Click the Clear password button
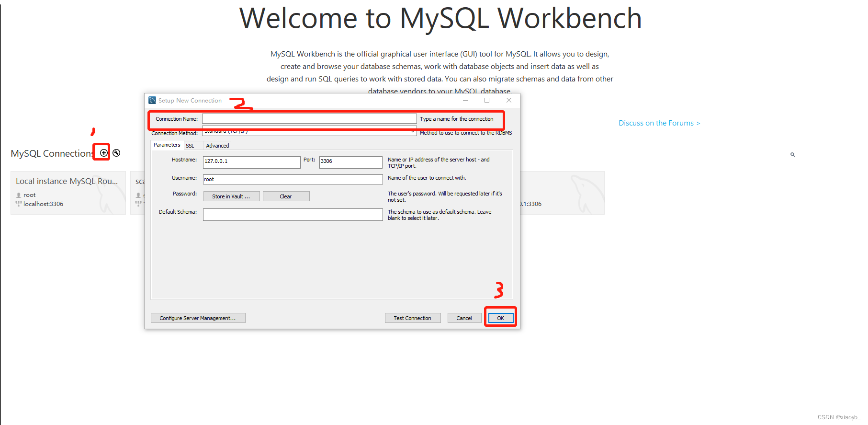This screenshot has width=868, height=425. tap(286, 196)
